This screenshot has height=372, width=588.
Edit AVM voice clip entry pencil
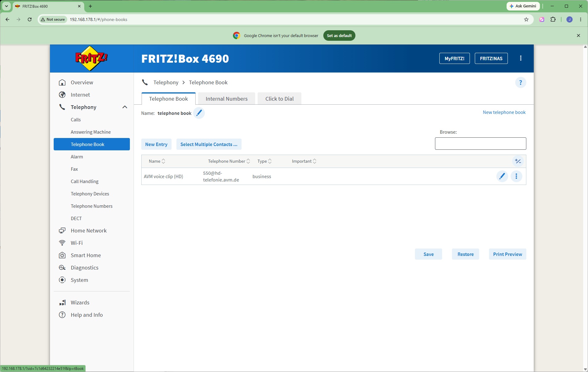coord(502,176)
